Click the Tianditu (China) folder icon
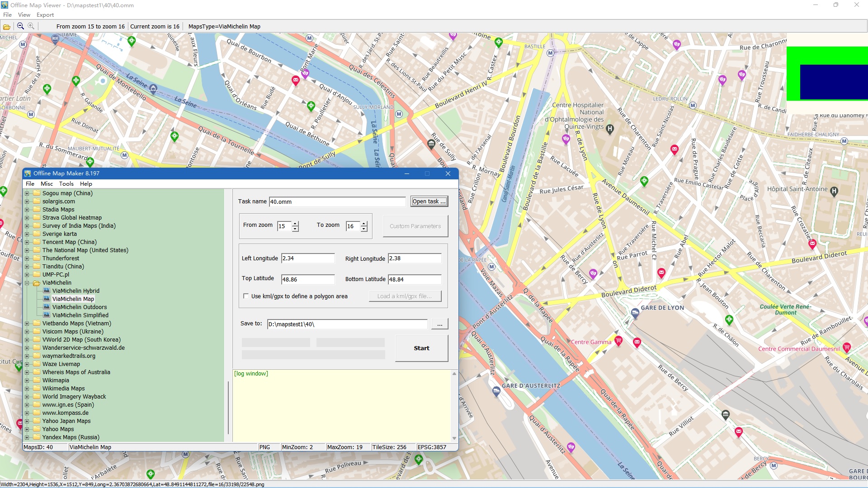868x488 pixels. point(37,267)
